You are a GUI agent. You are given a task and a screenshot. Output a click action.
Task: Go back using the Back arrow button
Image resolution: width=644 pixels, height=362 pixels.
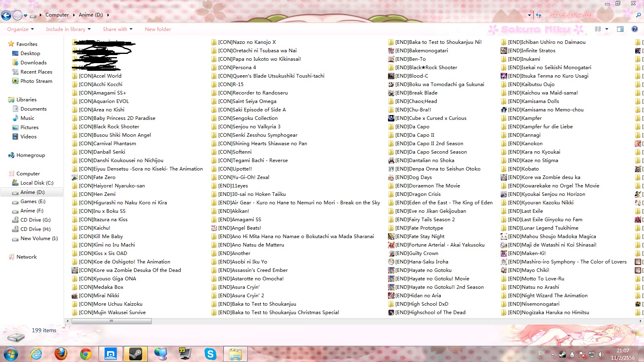tap(6, 15)
